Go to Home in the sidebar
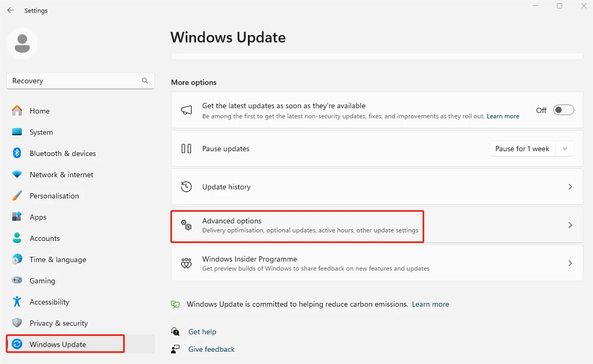The image size is (593, 364). click(81, 111)
